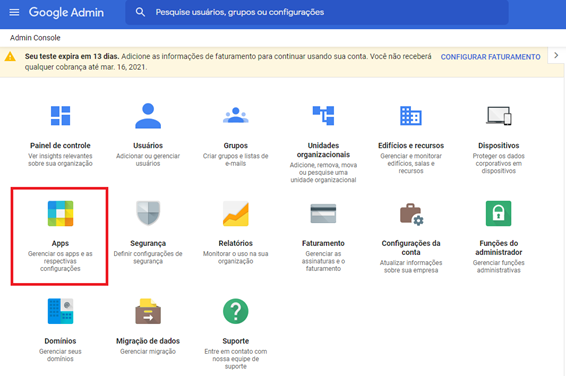The height and width of the screenshot is (376, 566).
Task: Click the Configurações da conta title
Action: coord(411,248)
